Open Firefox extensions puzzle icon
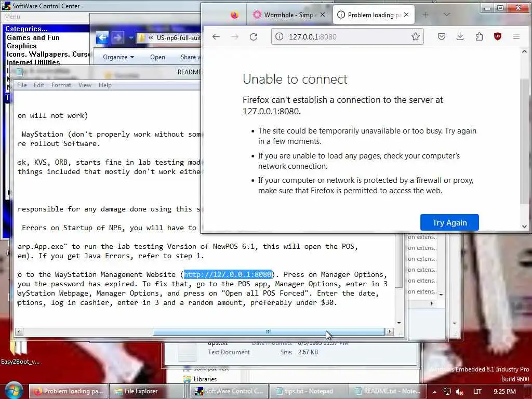The width and height of the screenshot is (532, 399). coord(479,36)
